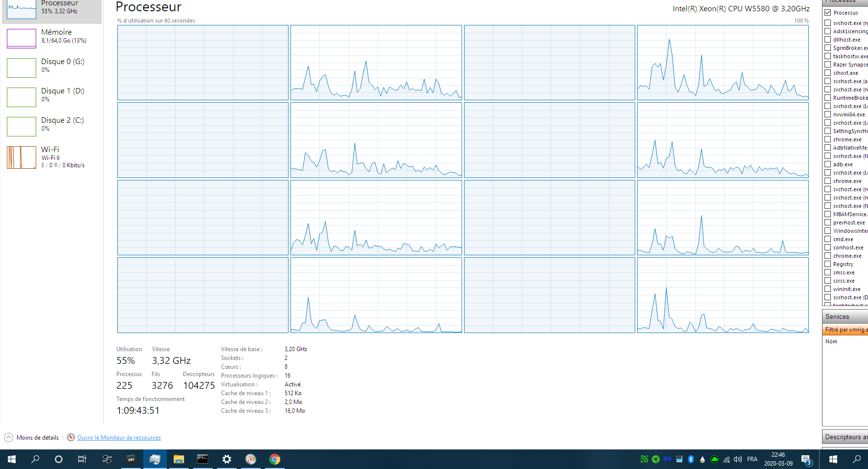The width and height of the screenshot is (868, 469).
Task: Collapse details using the chevron beside Moins de détails
Action: pos(8,437)
